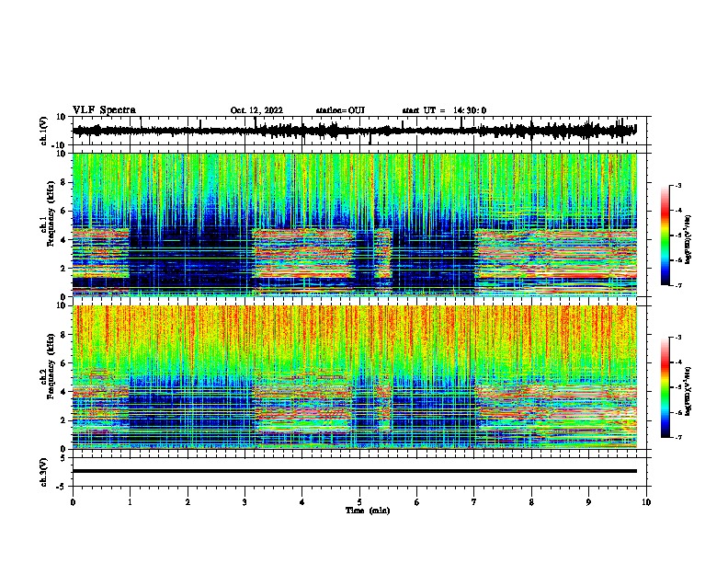Click the ch.1 color bar log(PSD) label
728x563 pixels.
coord(688,240)
